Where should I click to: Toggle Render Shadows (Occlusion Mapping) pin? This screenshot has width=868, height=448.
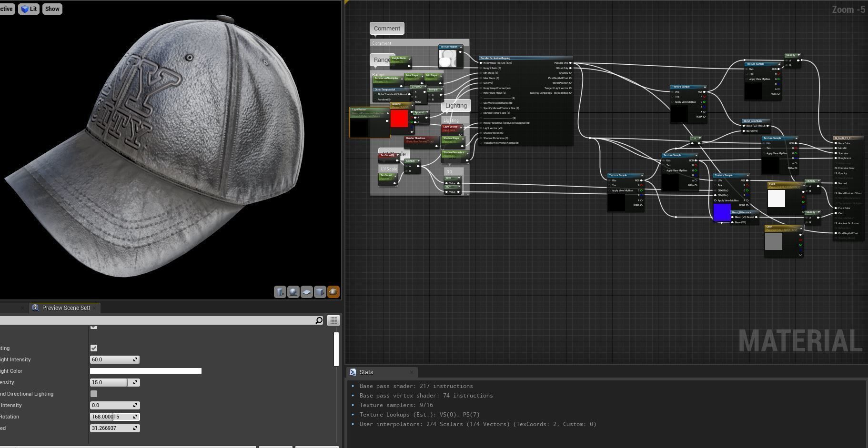tap(481, 123)
